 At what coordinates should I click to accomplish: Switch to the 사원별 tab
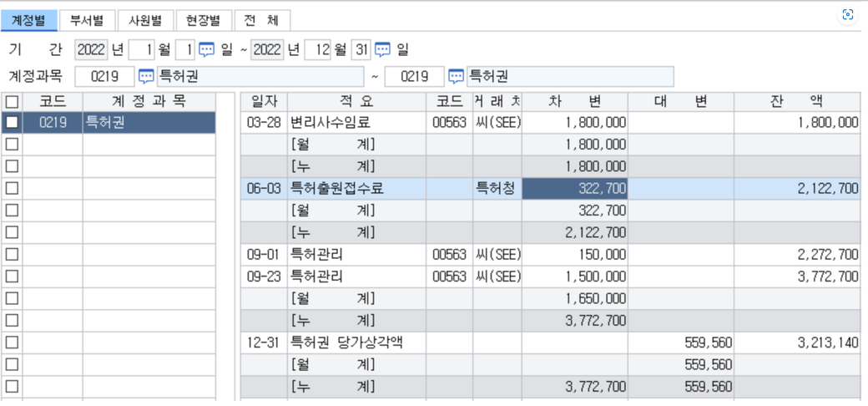point(145,20)
